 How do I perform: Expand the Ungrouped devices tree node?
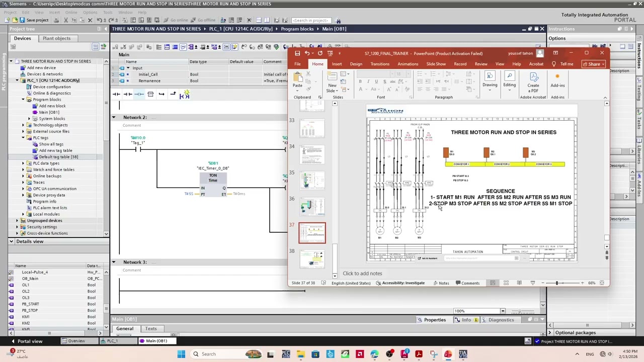tap(17, 221)
